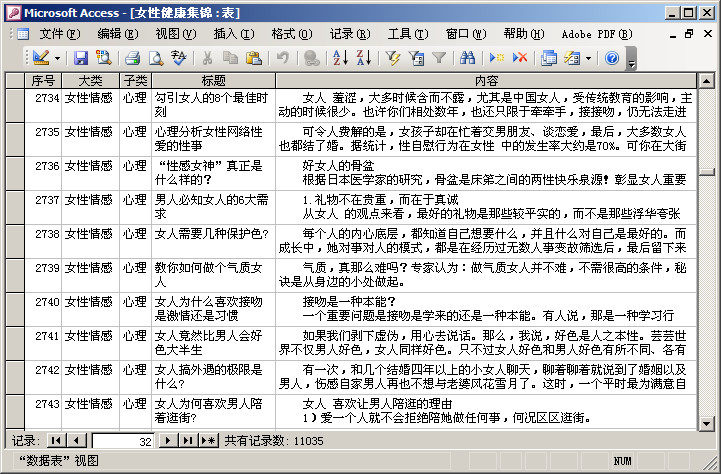Open the 格式(O) menu
Image resolution: width=721 pixels, height=474 pixels.
292,34
